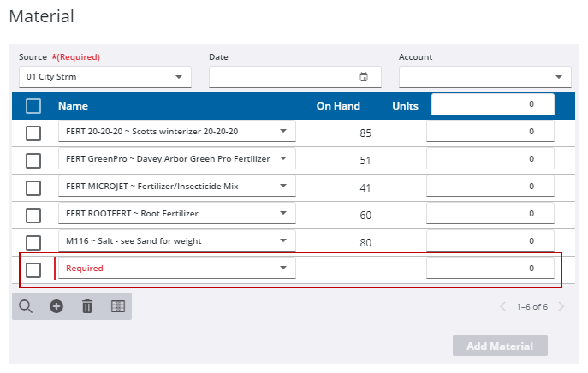Open the Date calendar picker icon
The width and height of the screenshot is (588, 373).
[x=364, y=77]
